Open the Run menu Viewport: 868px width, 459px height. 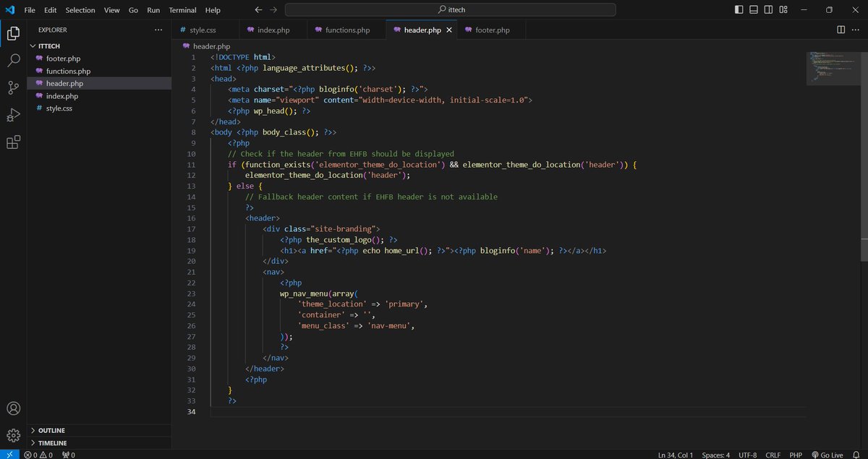[x=153, y=10]
